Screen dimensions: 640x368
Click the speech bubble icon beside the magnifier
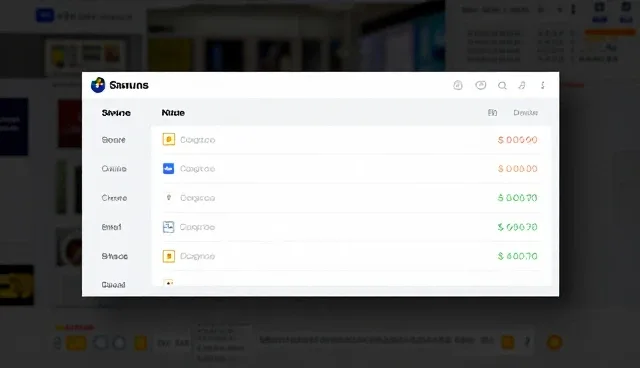tap(481, 85)
